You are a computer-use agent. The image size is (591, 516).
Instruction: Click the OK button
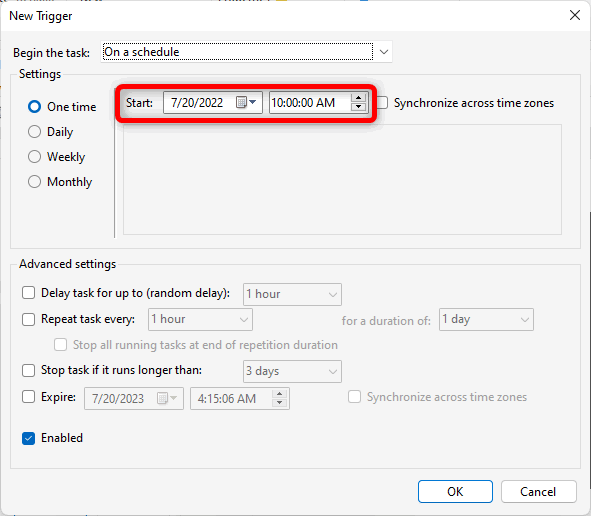455,492
